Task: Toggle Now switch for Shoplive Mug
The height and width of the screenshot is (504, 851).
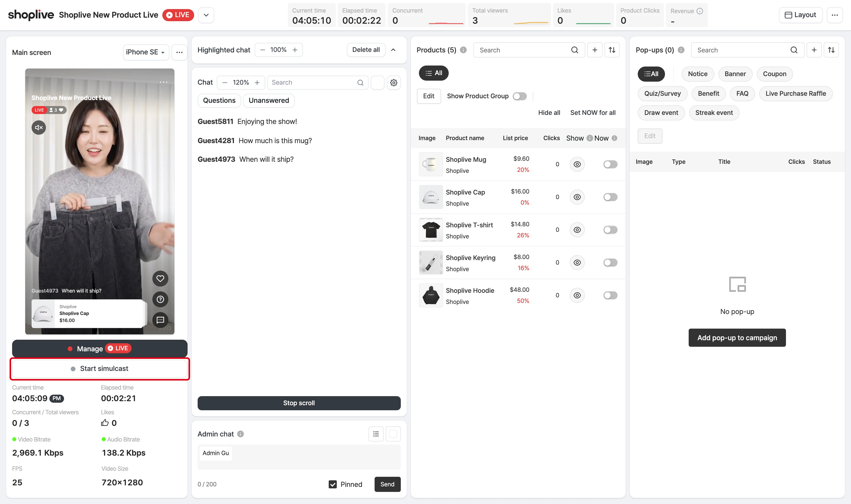Action: [611, 164]
